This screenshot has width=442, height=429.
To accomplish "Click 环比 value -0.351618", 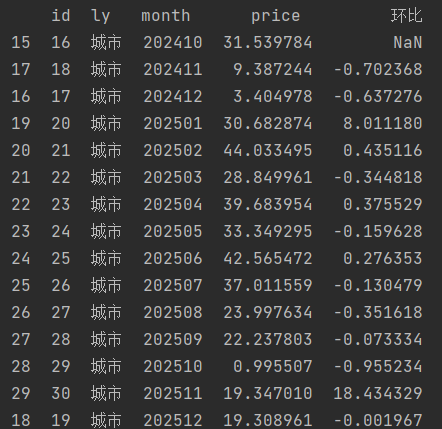I will [x=378, y=313].
